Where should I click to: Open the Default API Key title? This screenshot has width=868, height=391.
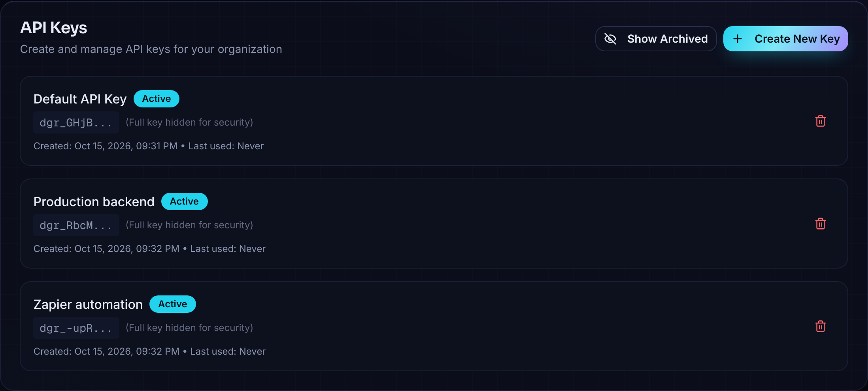(80, 99)
